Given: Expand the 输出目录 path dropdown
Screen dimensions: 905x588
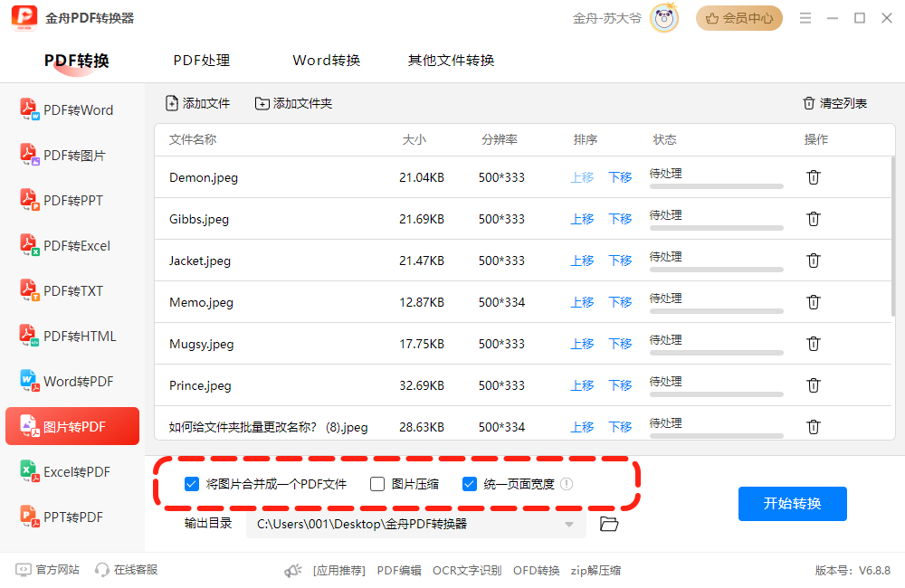Looking at the screenshot, I should (x=569, y=525).
